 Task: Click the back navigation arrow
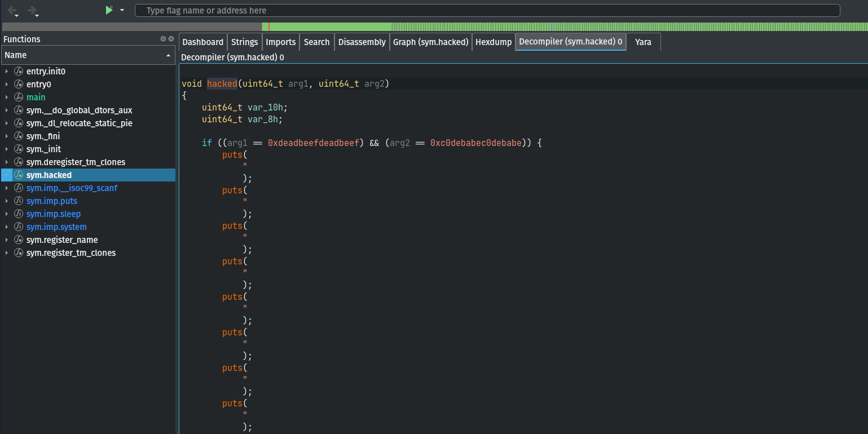coord(11,10)
